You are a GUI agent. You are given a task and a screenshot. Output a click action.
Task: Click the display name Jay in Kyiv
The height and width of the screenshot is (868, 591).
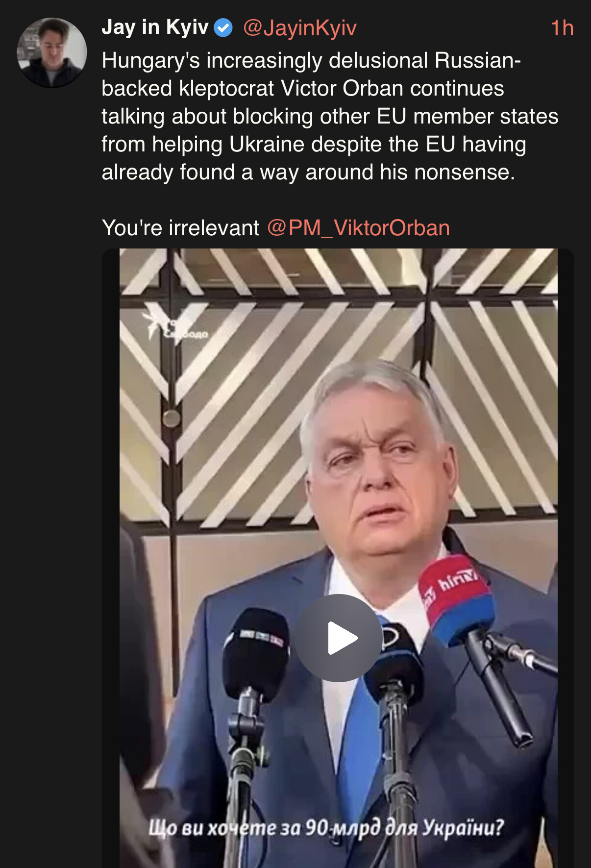coord(155,27)
